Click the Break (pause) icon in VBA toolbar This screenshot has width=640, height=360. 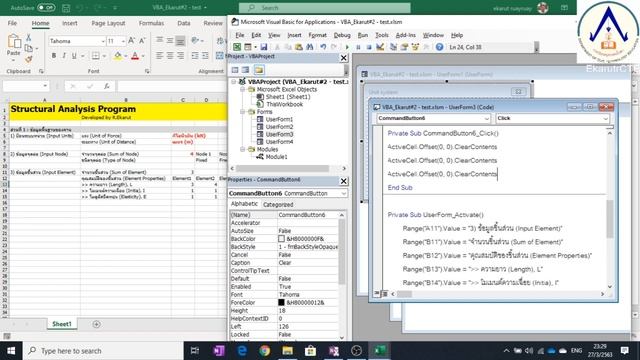(358, 47)
